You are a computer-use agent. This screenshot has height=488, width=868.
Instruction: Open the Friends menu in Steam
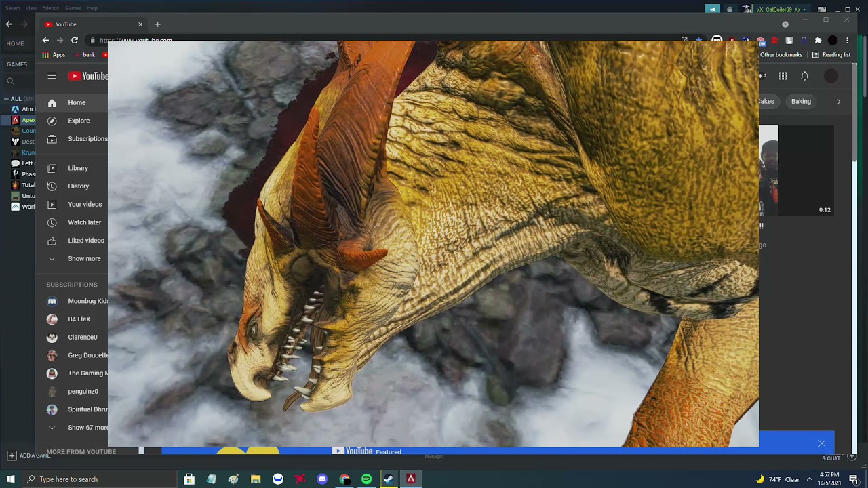pos(51,8)
